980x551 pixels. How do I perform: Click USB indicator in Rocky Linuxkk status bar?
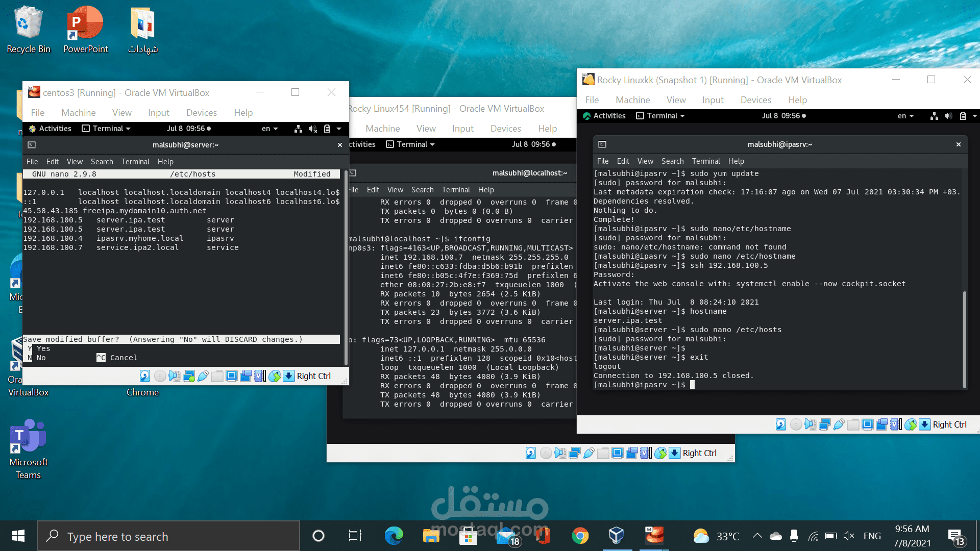click(839, 424)
